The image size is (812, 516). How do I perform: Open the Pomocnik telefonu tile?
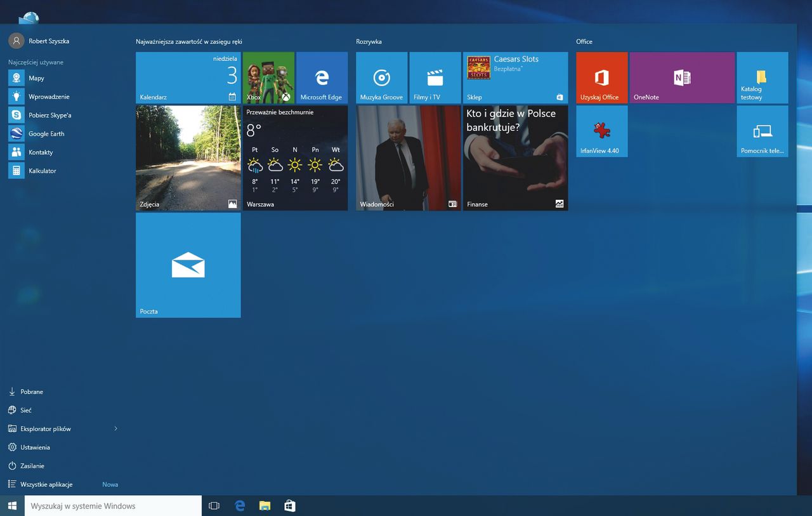(763, 131)
